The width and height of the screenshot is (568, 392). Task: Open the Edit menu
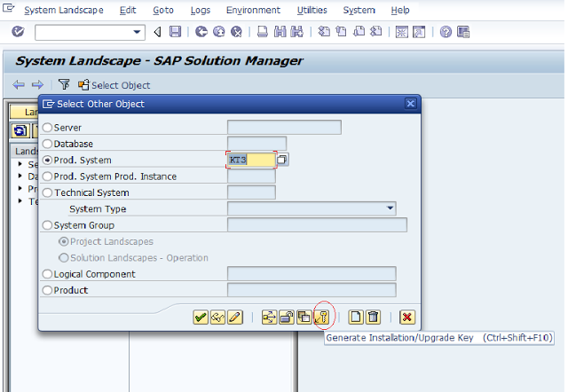(x=128, y=10)
